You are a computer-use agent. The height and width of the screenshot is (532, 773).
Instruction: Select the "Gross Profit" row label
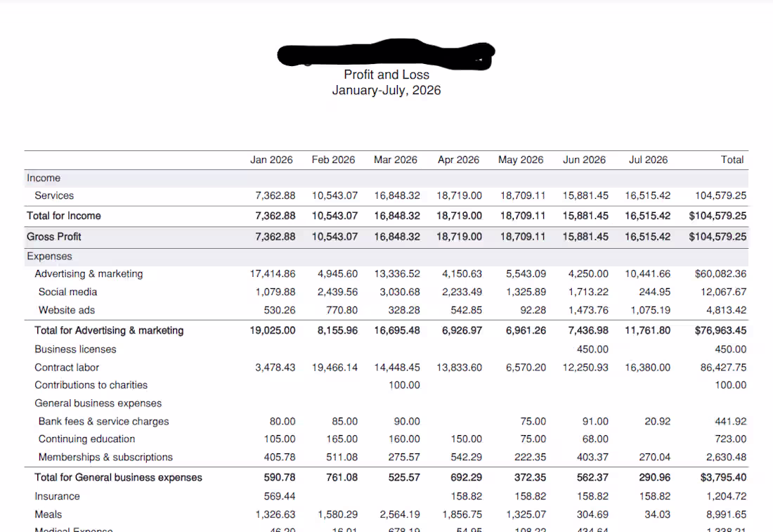[53, 237]
